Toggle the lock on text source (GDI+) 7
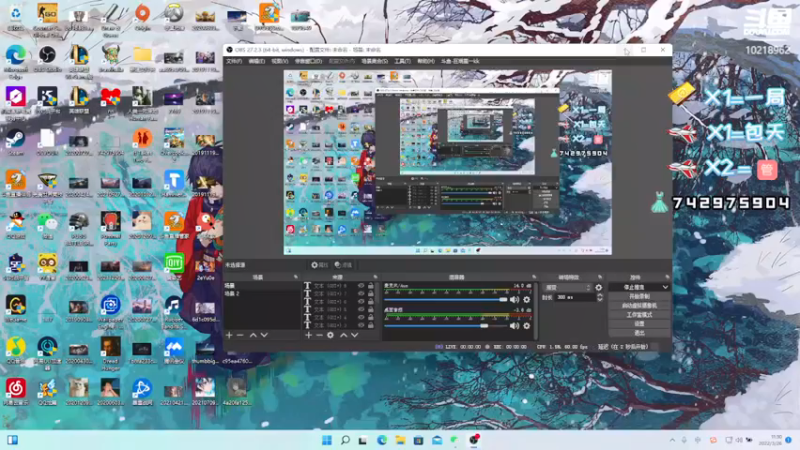The height and width of the screenshot is (450, 800). point(370,294)
